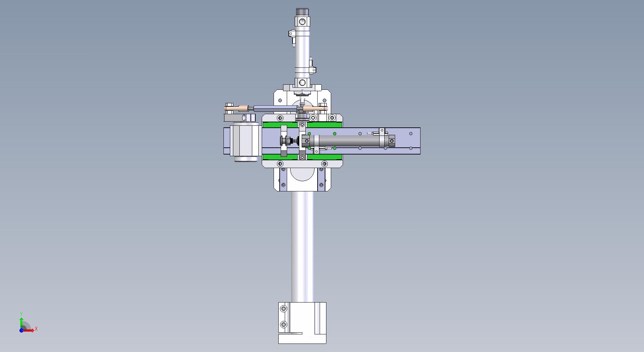The image size is (644, 352).
Task: Select the tall vertical support column
Action: (302, 247)
